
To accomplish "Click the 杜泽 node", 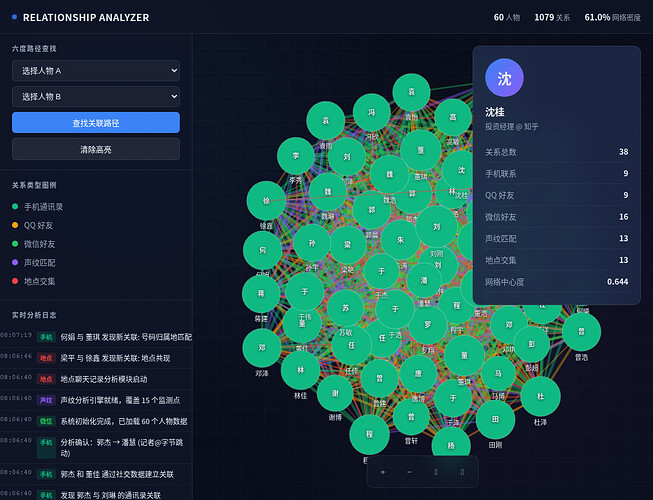I will 541,396.
